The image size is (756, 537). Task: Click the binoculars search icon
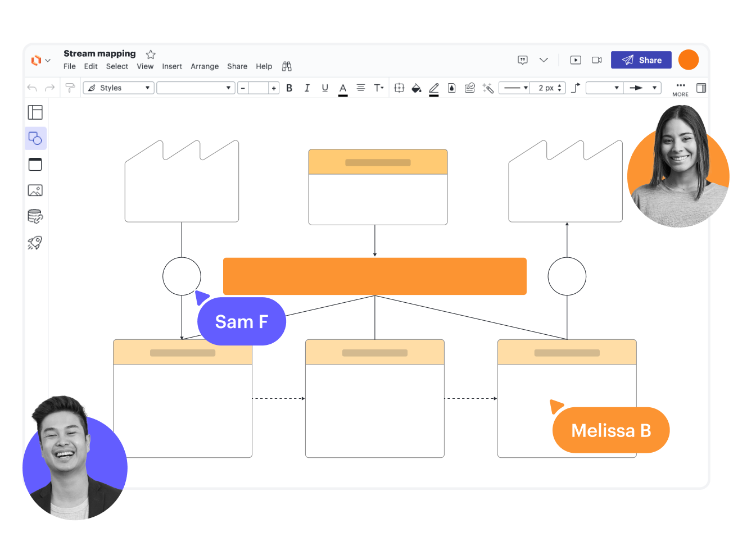(287, 66)
